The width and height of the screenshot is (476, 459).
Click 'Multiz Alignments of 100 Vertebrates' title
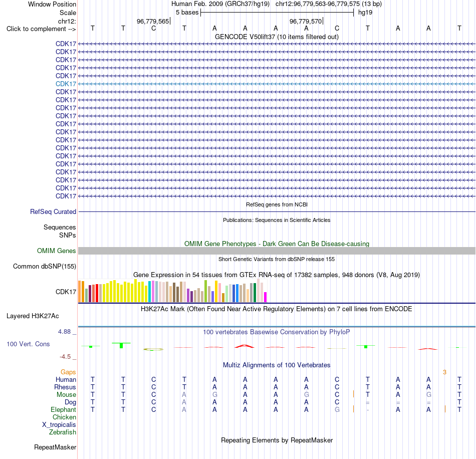tap(277, 365)
